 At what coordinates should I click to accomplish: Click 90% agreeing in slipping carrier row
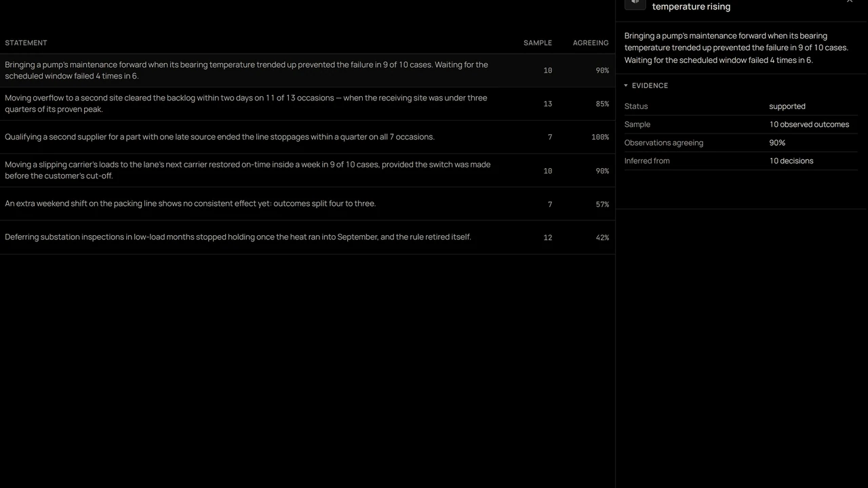click(x=602, y=171)
